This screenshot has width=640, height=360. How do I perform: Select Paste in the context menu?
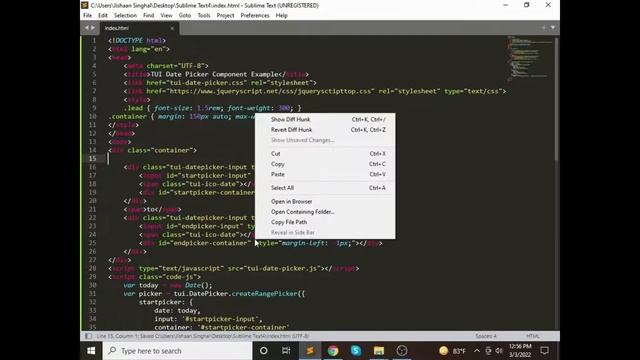pyautogui.click(x=325, y=174)
